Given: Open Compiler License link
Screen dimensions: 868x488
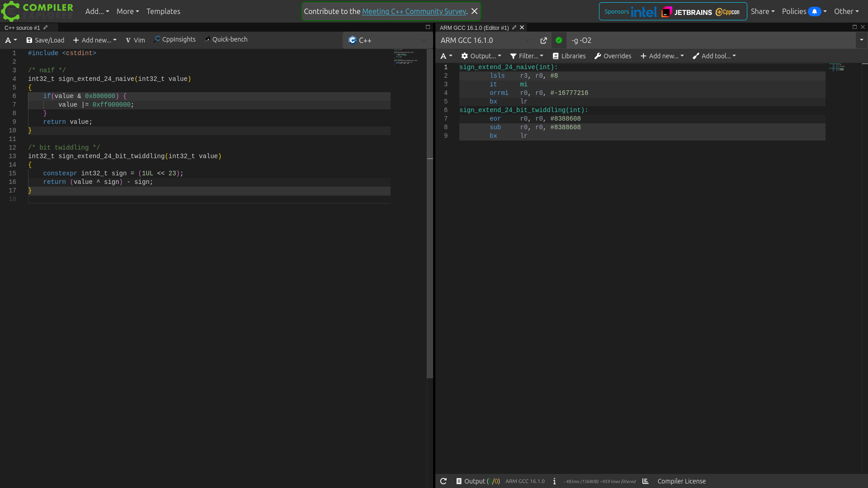Looking at the screenshot, I should click(x=681, y=481).
